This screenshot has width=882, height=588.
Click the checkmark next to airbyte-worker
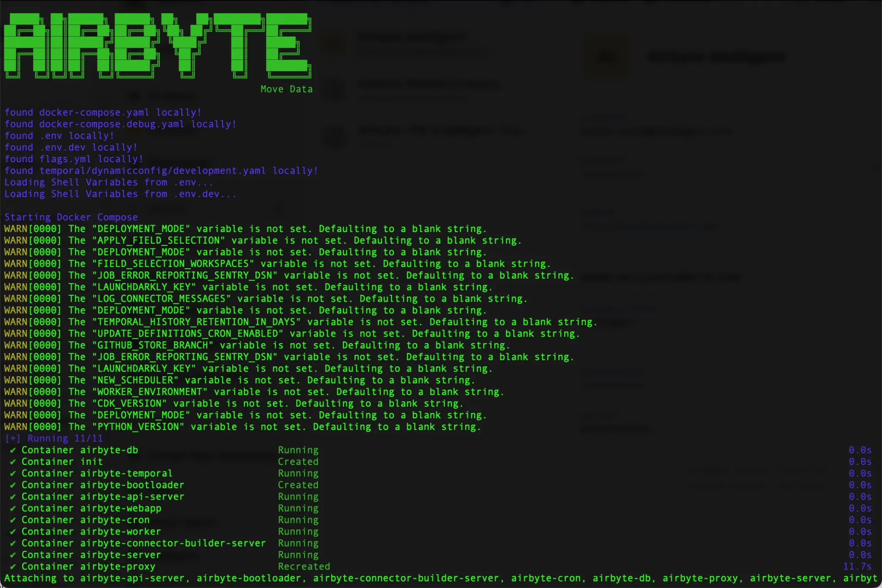point(13,532)
